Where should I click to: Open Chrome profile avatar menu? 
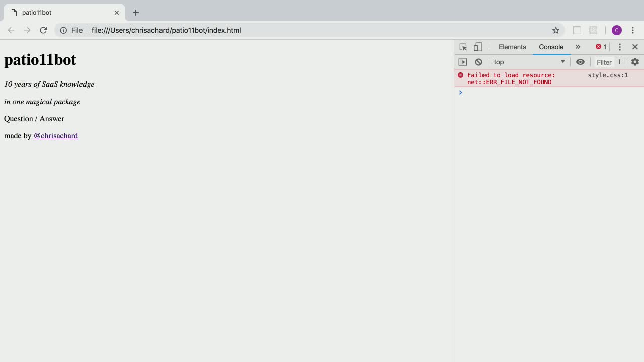click(617, 30)
